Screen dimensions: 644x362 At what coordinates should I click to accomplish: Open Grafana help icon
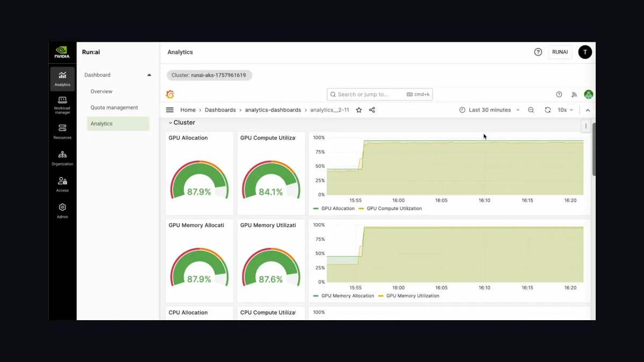coord(559,94)
